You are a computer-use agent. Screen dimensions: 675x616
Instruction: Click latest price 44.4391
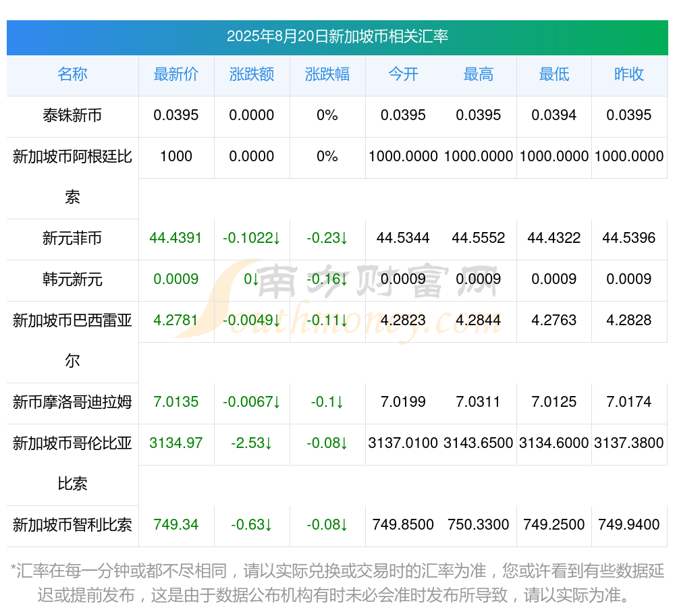point(175,238)
